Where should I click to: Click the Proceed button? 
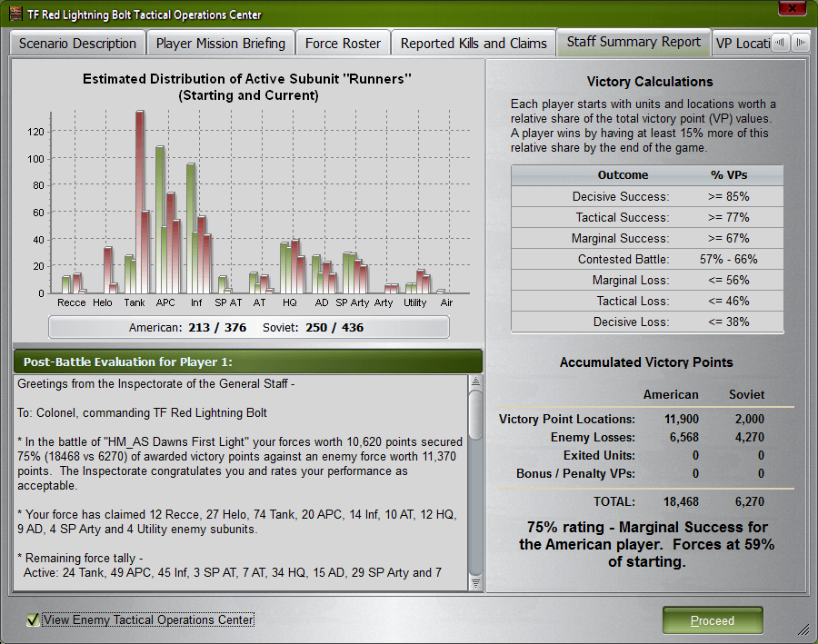[713, 620]
